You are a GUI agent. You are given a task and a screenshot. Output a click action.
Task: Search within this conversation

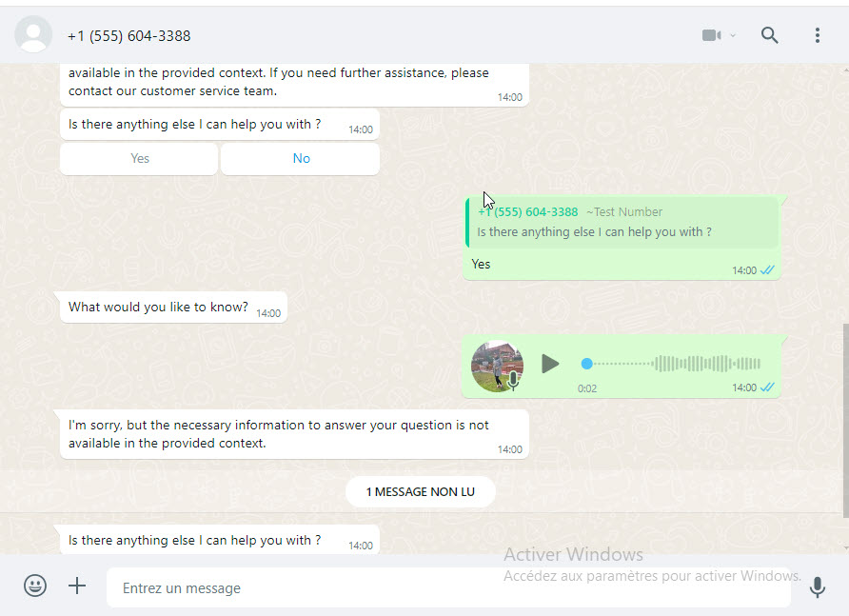(769, 35)
